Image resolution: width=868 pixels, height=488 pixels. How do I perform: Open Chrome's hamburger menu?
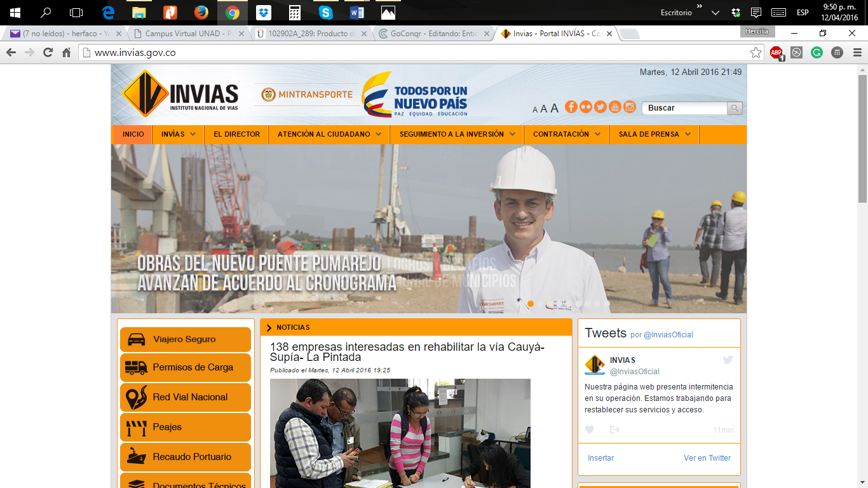click(x=857, y=53)
